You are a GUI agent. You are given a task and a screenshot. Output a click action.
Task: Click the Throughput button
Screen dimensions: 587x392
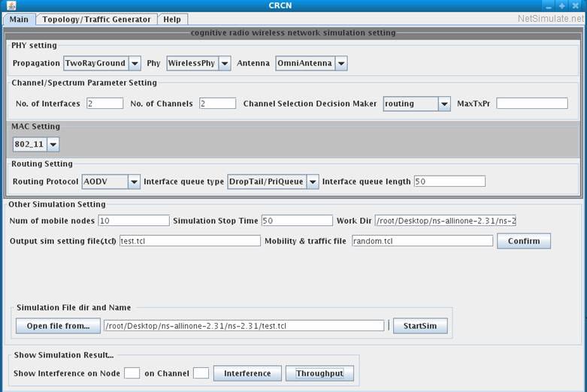pos(319,373)
